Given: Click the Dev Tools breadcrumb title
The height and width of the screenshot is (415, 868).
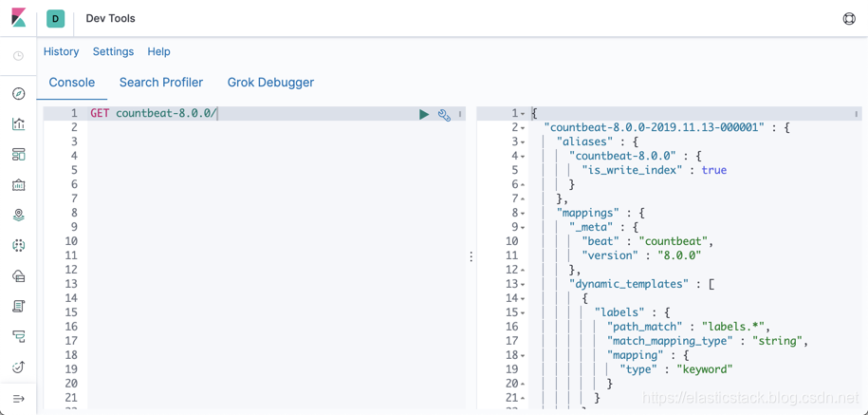Looking at the screenshot, I should pyautogui.click(x=111, y=18).
